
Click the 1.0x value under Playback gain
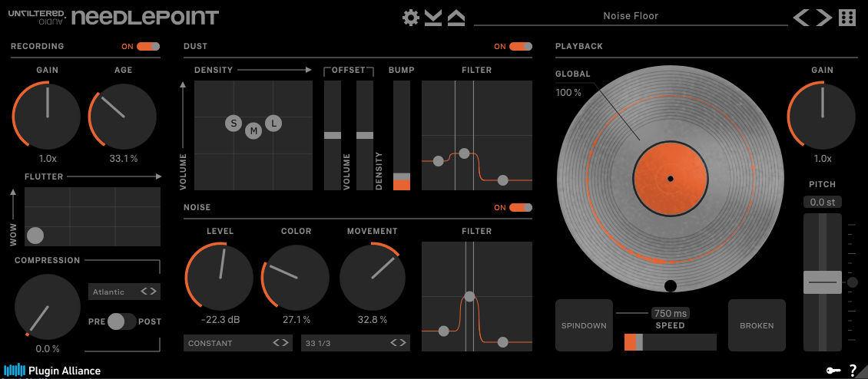click(823, 158)
